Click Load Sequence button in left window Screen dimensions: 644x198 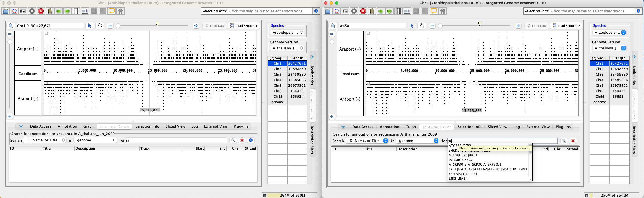tap(244, 26)
